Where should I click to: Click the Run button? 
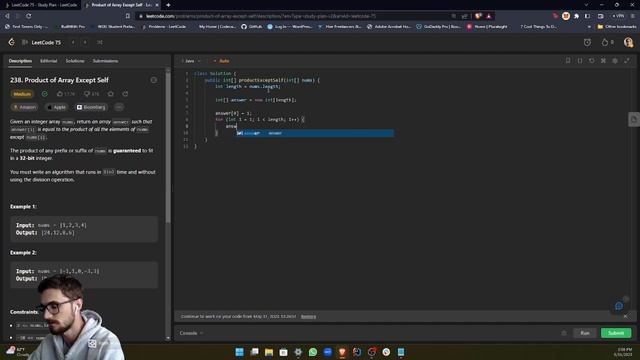584,333
